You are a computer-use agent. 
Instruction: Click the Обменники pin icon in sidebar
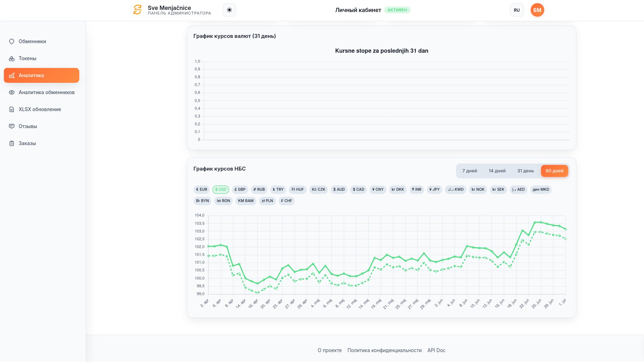tap(12, 41)
